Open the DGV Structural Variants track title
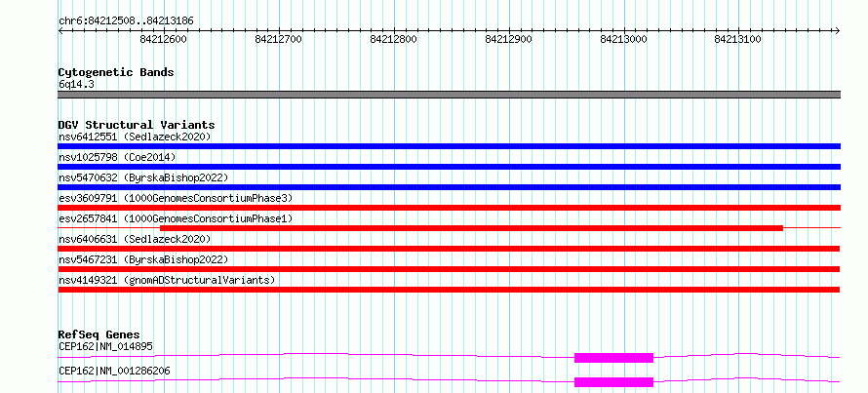 click(x=137, y=125)
